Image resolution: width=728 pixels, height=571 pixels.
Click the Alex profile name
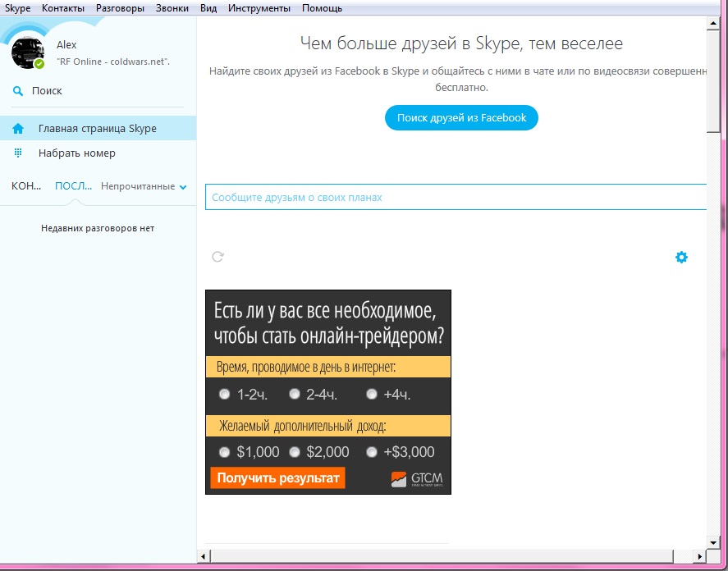tap(66, 45)
